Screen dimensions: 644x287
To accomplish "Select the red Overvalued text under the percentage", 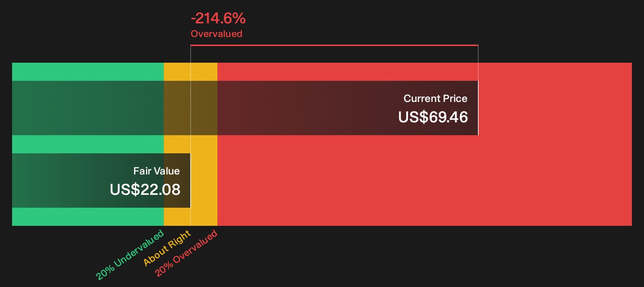I will (216, 34).
